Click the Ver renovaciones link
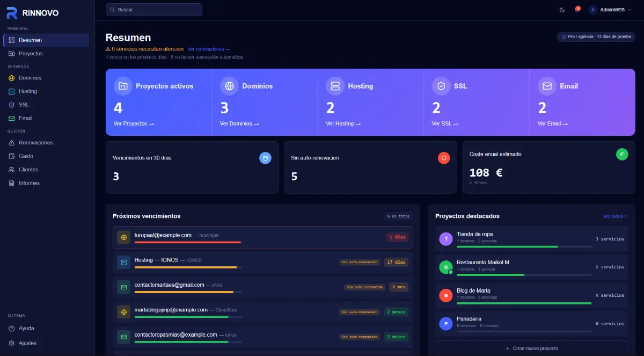 click(209, 49)
